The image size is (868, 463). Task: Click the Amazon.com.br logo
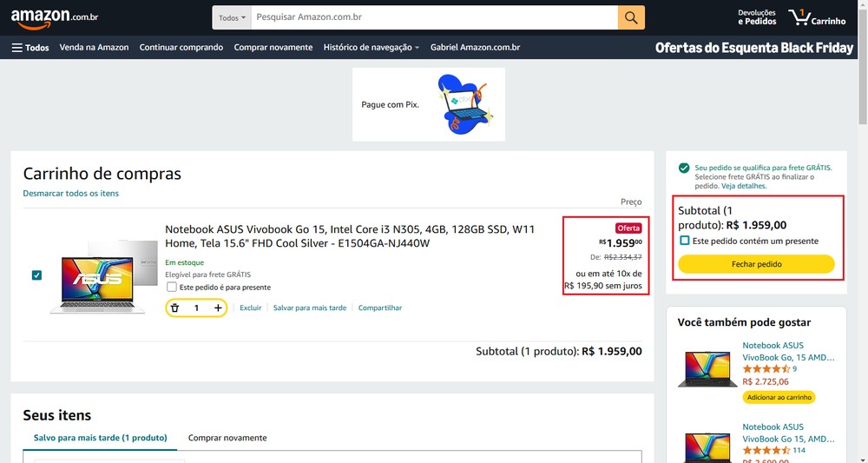(54, 18)
